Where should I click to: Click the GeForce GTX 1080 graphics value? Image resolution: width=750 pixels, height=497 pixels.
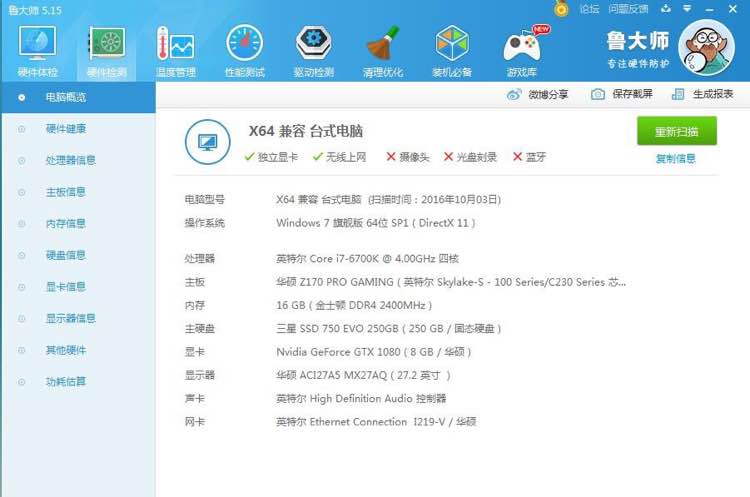pos(374,352)
